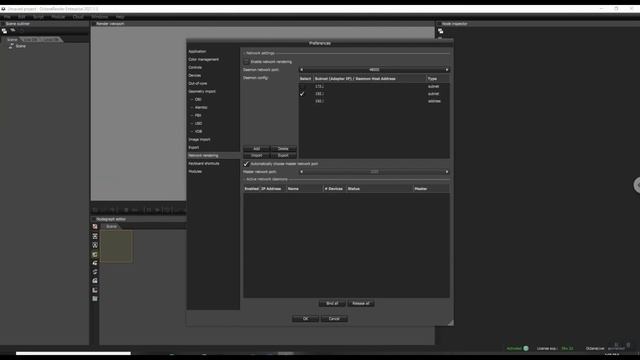Click the Daemon network port slider value
This screenshot has height=360, width=640.
[374, 70]
